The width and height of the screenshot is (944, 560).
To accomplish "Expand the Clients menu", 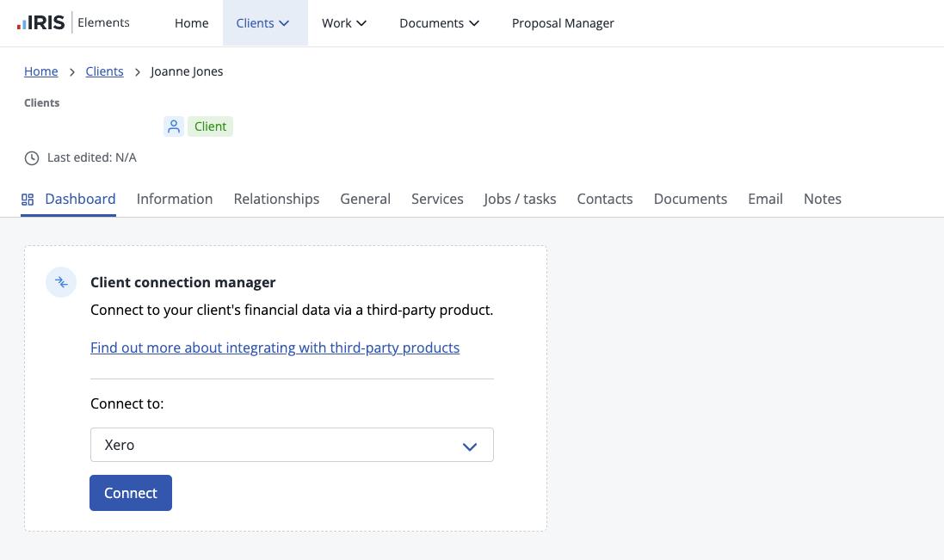I will [264, 23].
